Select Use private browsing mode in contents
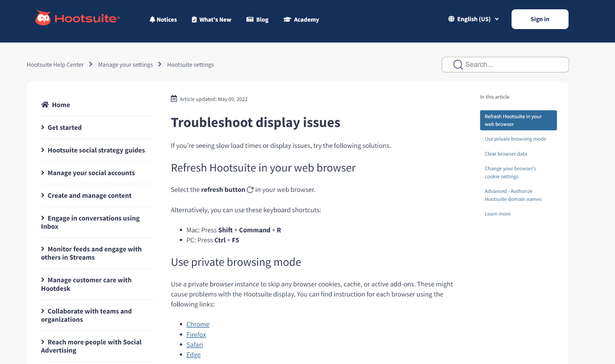This screenshot has height=364, width=615. pyautogui.click(x=515, y=139)
